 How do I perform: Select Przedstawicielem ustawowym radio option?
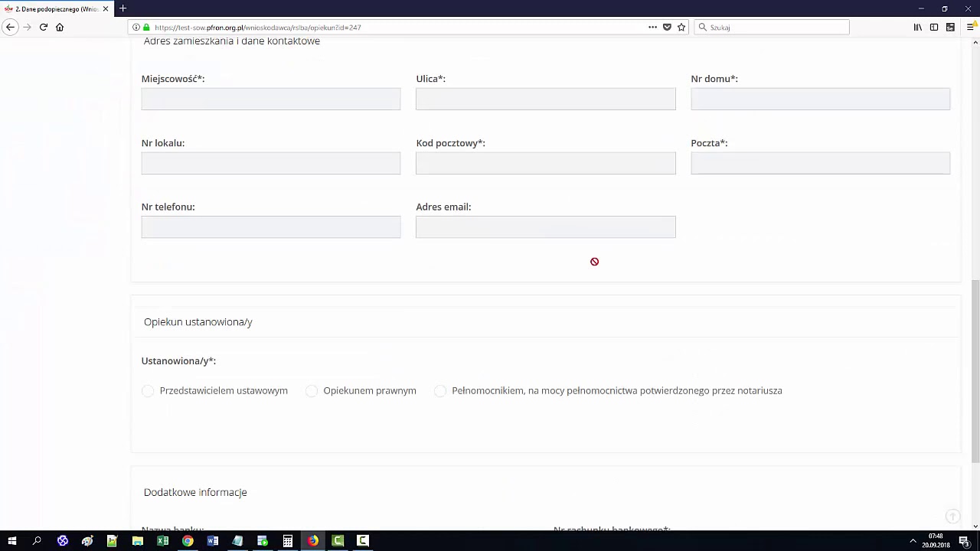[148, 391]
